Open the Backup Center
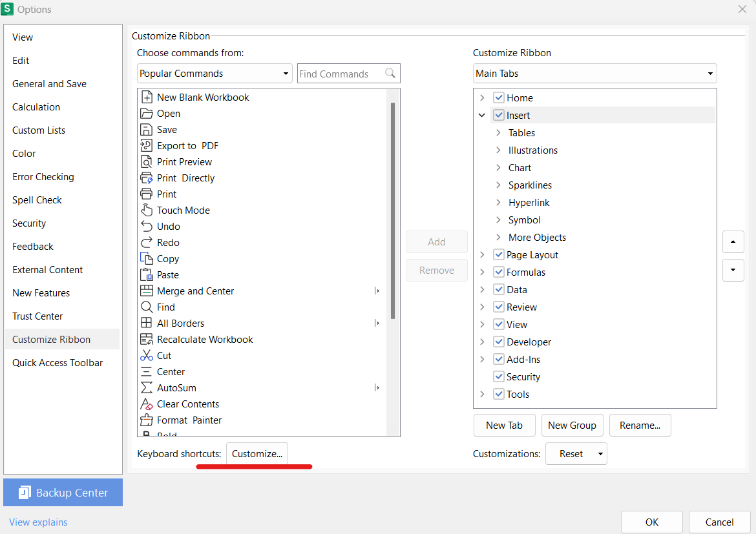The height and width of the screenshot is (534, 756). pos(63,492)
